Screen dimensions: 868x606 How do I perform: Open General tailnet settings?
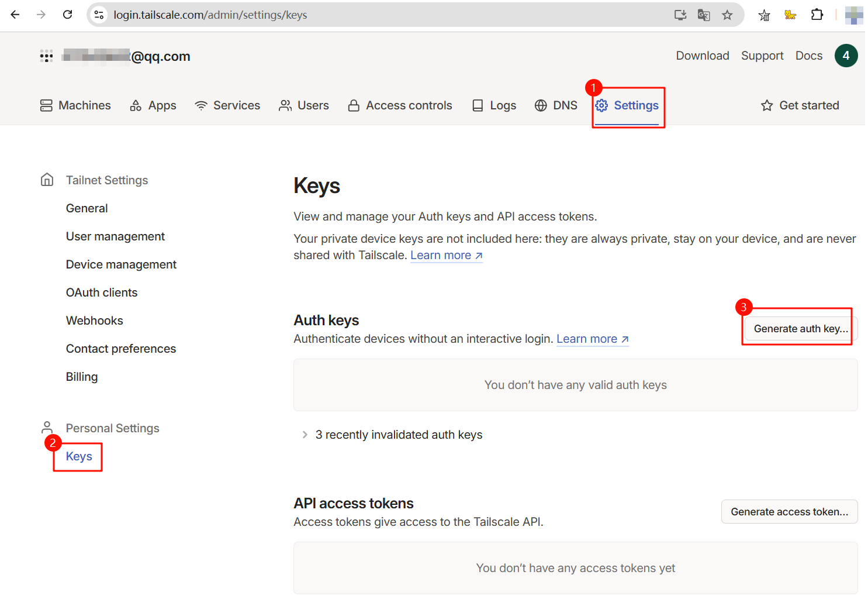87,208
